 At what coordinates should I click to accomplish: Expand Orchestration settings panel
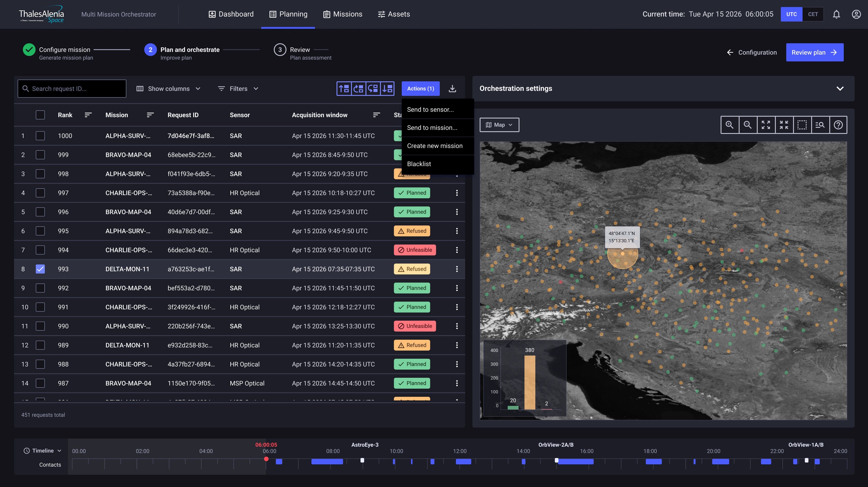(x=840, y=88)
